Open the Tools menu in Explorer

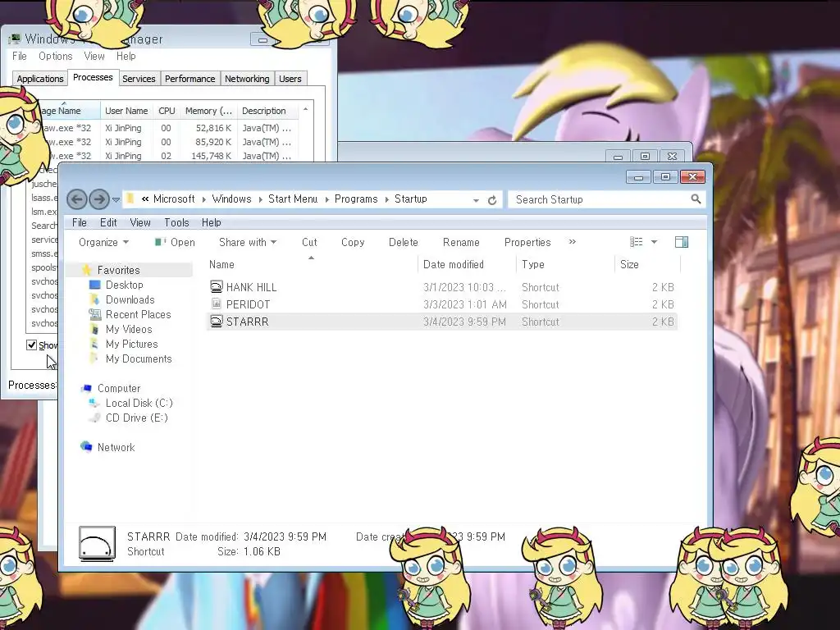[x=176, y=222]
